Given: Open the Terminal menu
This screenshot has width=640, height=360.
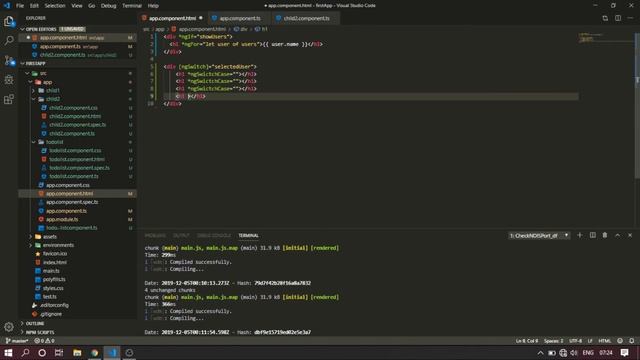Looking at the screenshot, I should tap(132, 6).
